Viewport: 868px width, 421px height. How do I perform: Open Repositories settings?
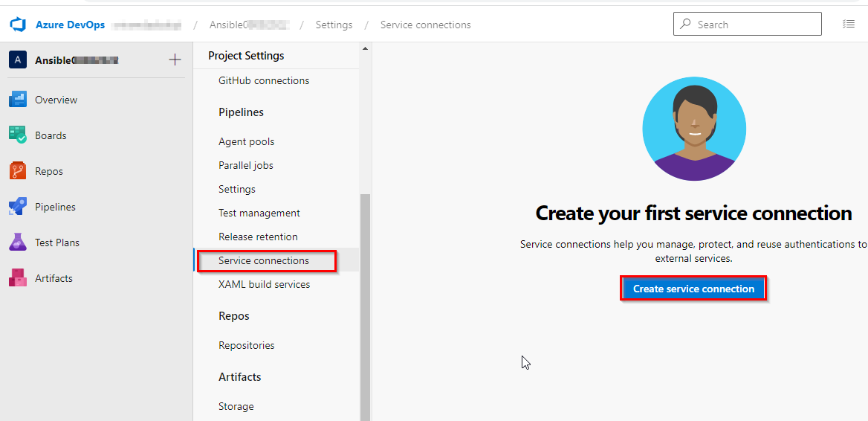click(246, 345)
